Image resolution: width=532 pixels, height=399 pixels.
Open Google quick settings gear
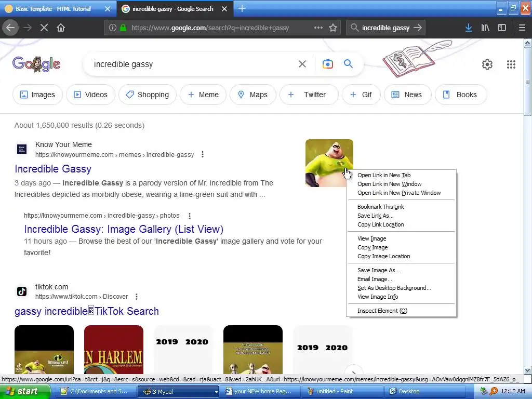487,64
